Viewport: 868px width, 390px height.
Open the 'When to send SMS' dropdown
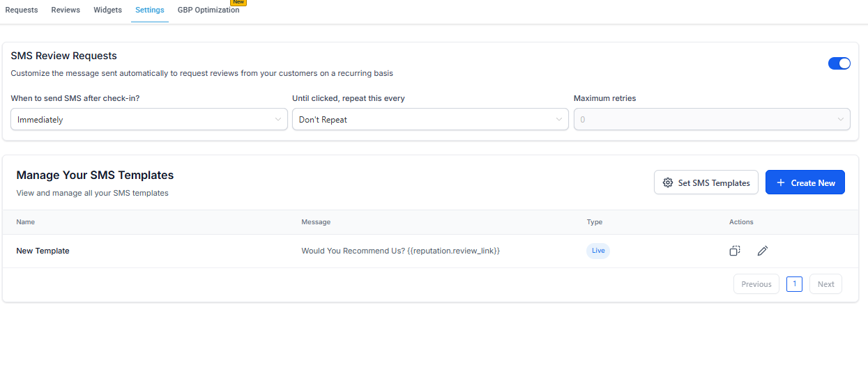pos(149,119)
